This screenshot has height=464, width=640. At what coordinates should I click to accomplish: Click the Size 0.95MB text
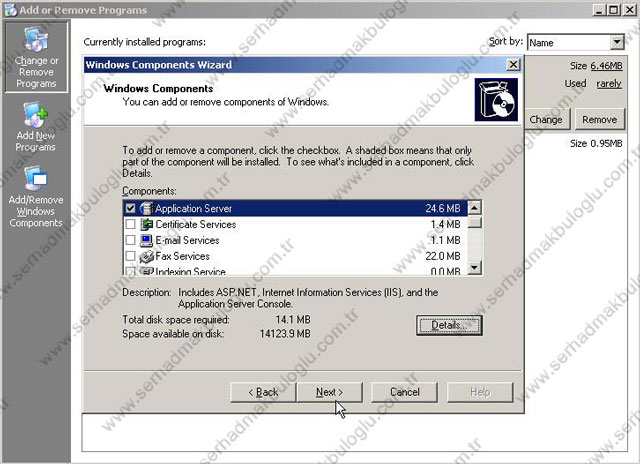click(596, 144)
